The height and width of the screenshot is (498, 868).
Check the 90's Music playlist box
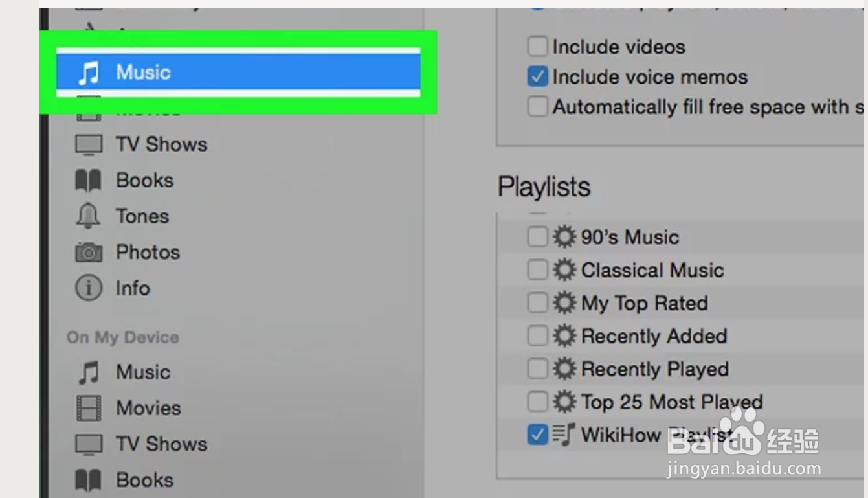(537, 237)
